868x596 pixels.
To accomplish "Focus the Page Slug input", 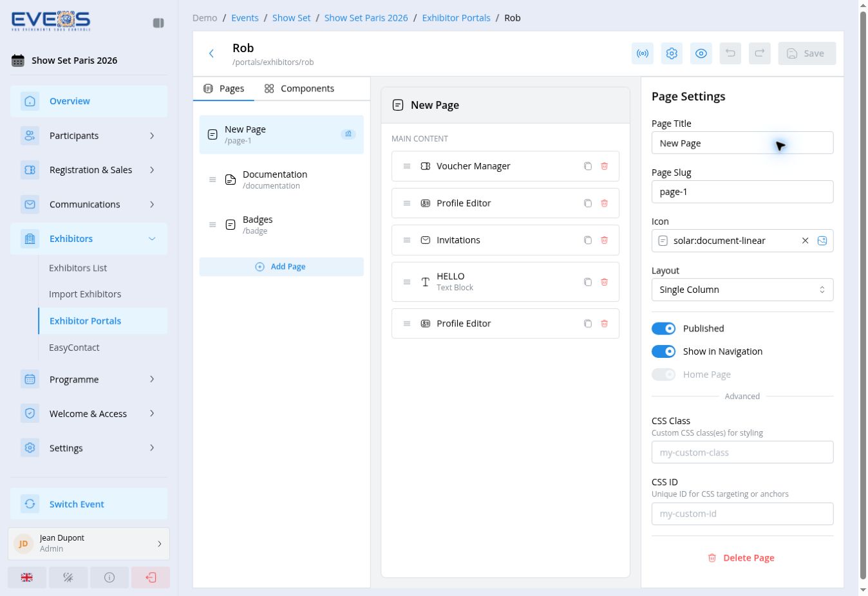I will point(742,192).
